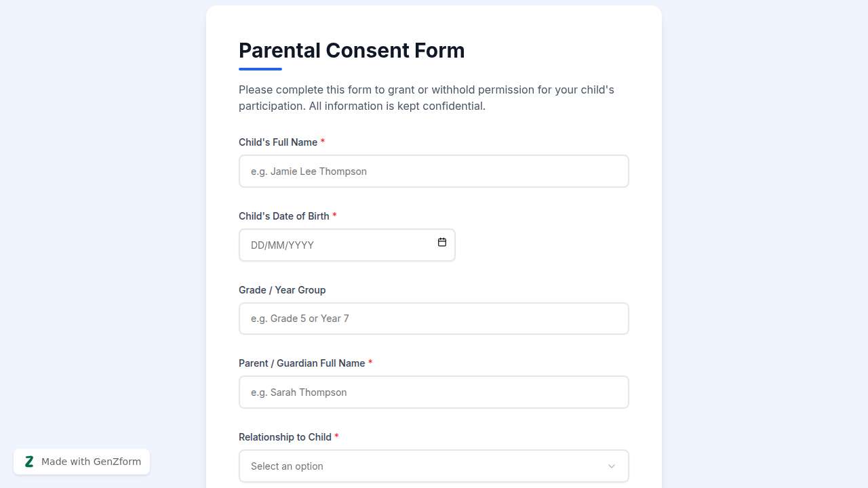This screenshot has height=488, width=868.
Task: Click the Parent / Guardian Full Name input
Action: [x=433, y=392]
